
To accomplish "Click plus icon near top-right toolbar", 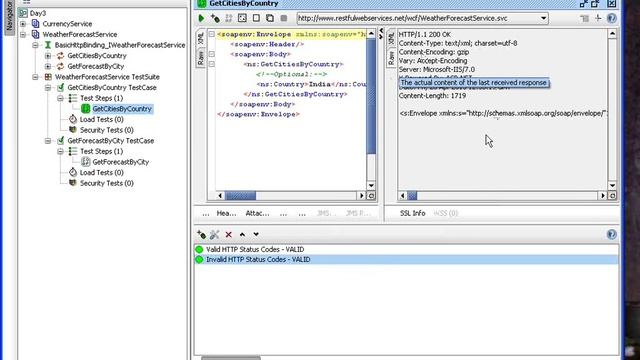I will tap(598, 18).
